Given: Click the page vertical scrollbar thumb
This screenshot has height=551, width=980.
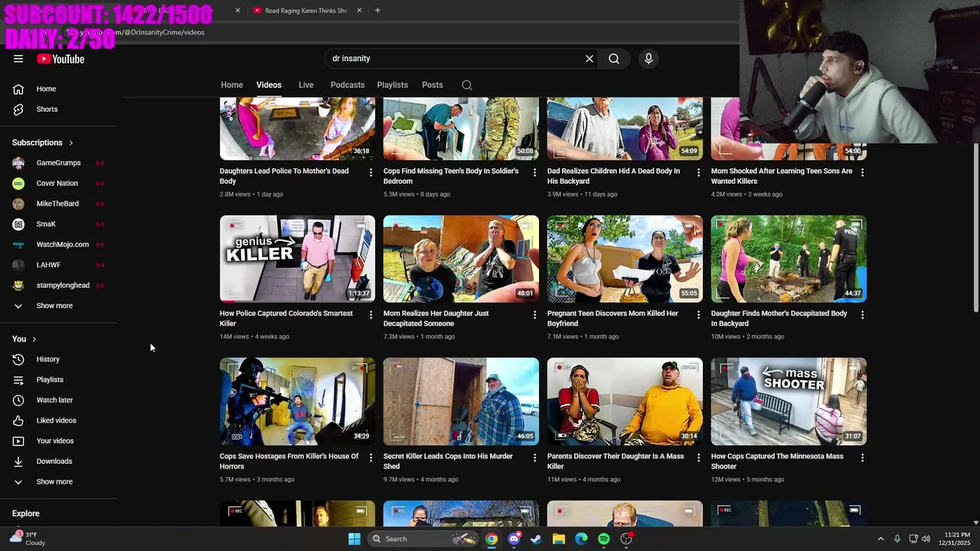Looking at the screenshot, I should [x=975, y=227].
